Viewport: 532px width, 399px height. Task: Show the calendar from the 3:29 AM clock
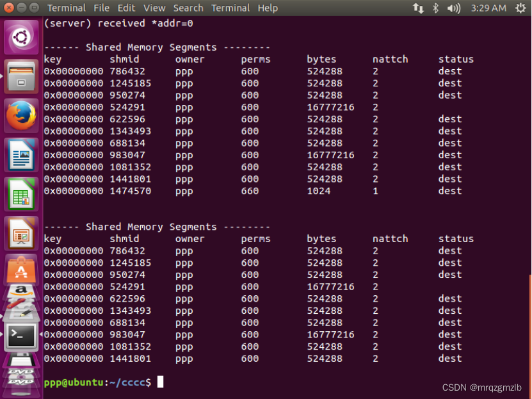[488, 8]
